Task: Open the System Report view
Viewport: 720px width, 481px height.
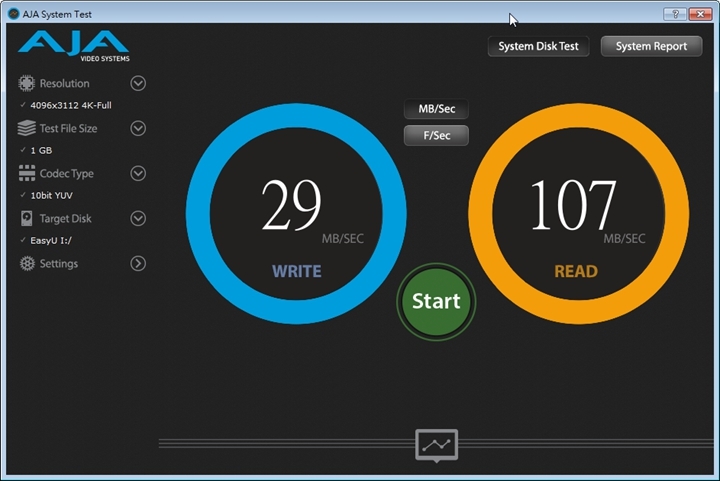Action: click(x=651, y=46)
